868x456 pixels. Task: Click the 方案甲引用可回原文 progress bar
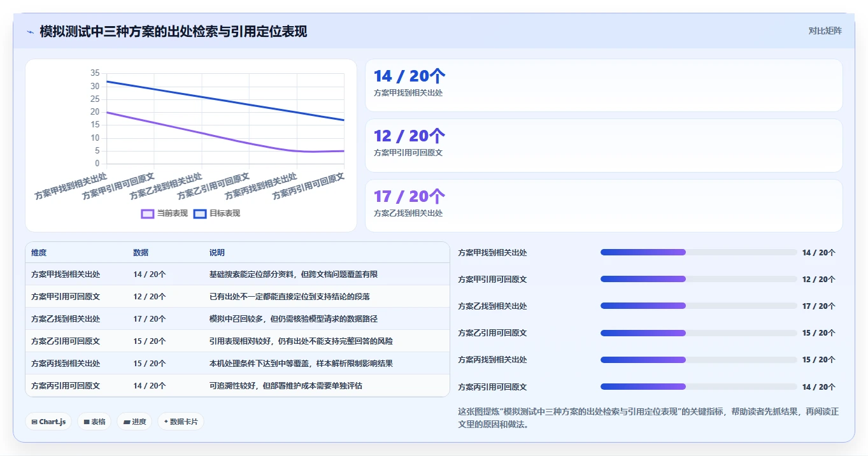pyautogui.click(x=699, y=280)
